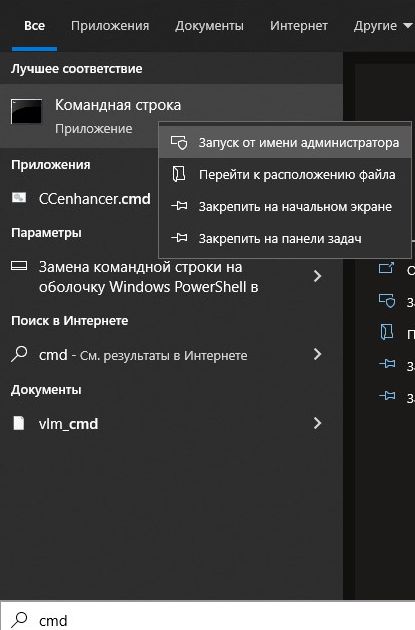Click the open icon in the right preview pane
The width and height of the screenshot is (415, 630).
[386, 268]
